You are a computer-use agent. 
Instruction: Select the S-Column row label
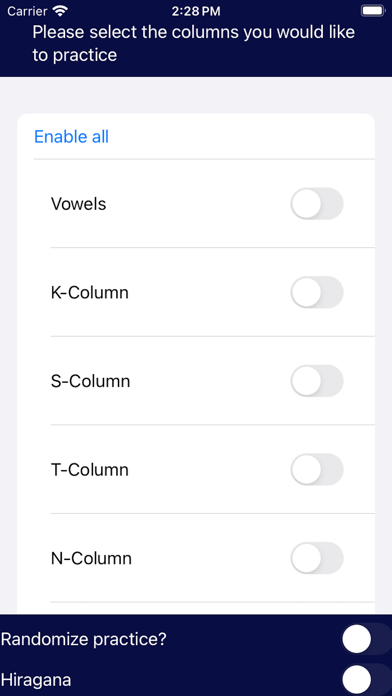(x=91, y=381)
